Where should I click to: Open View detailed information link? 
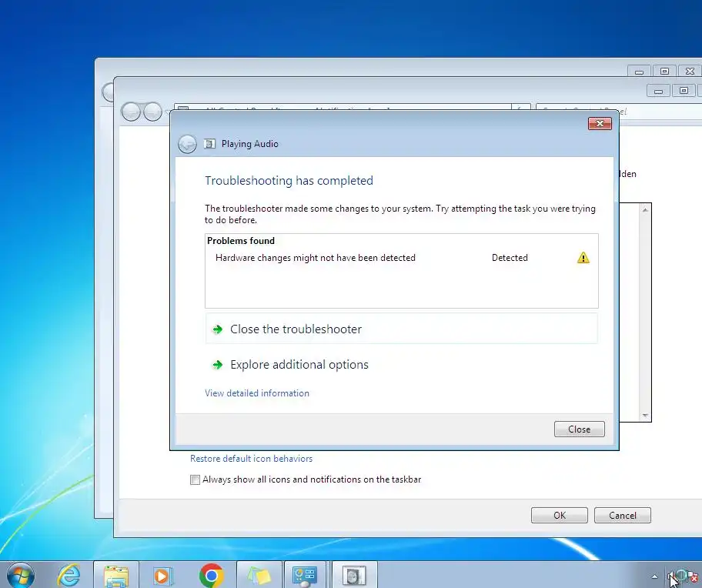tap(257, 393)
